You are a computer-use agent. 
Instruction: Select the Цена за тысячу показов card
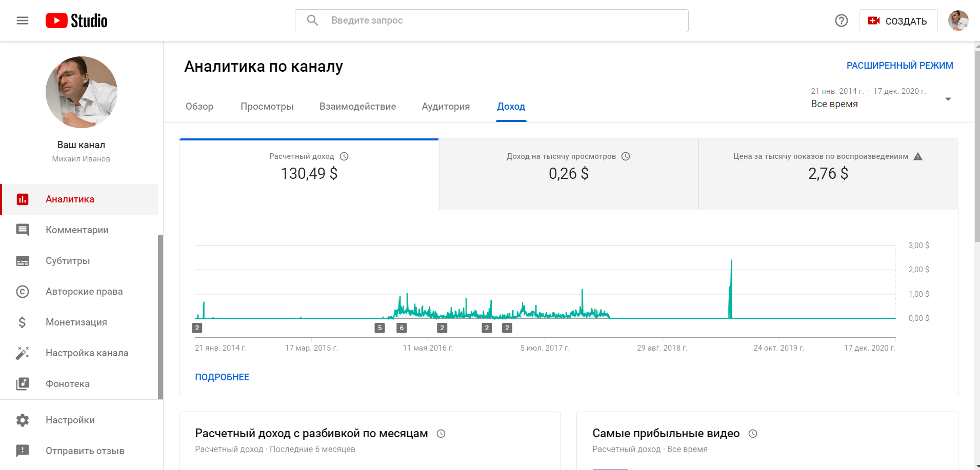(x=828, y=174)
